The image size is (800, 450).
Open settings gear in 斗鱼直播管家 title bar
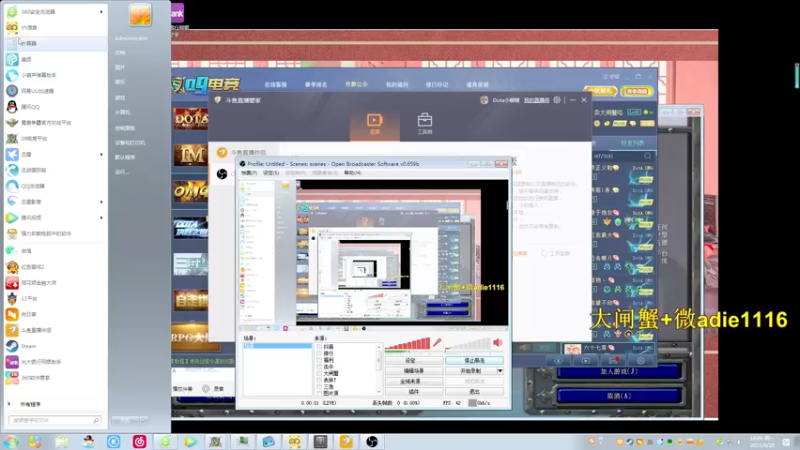(557, 100)
